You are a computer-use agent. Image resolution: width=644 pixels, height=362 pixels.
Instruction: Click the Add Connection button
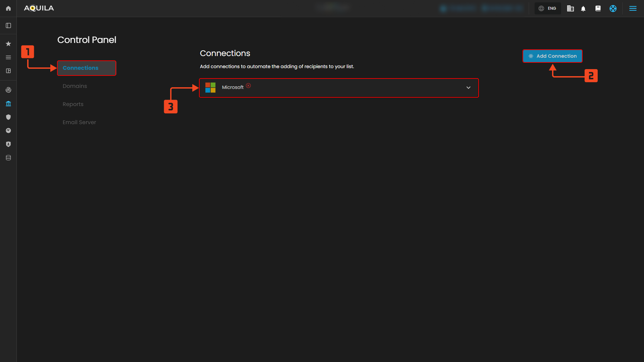click(x=552, y=56)
